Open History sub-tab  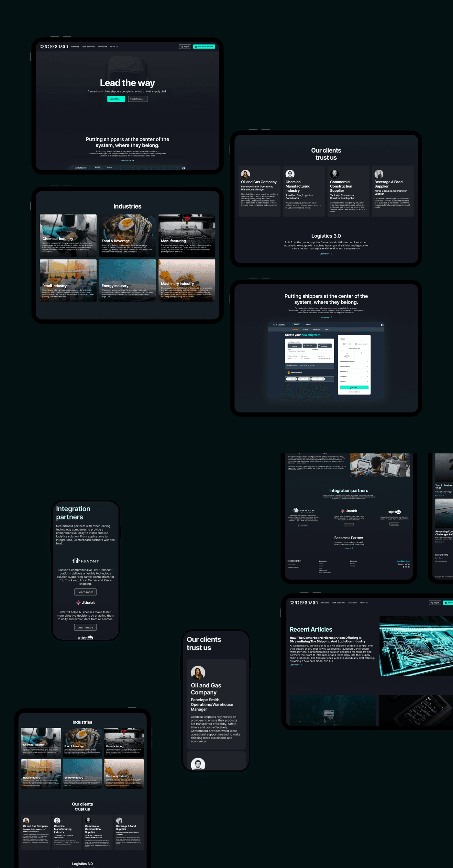(327, 329)
